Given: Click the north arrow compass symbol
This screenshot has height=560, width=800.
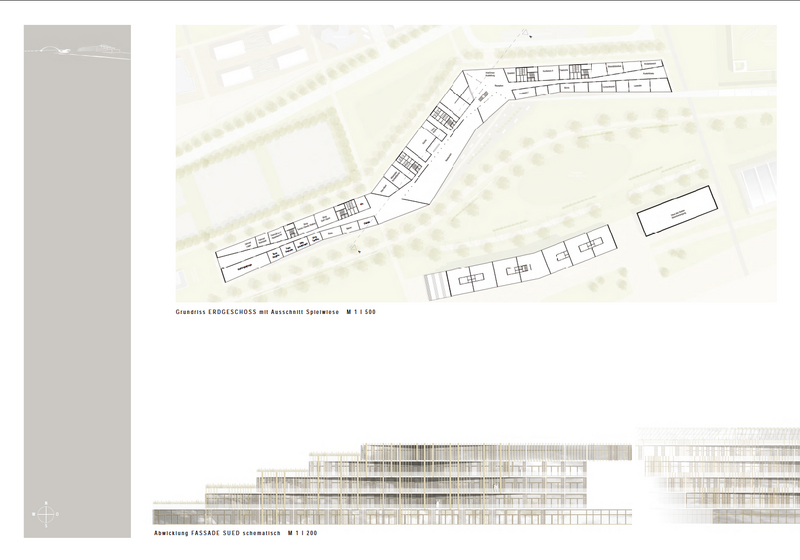Looking at the screenshot, I should [x=46, y=515].
